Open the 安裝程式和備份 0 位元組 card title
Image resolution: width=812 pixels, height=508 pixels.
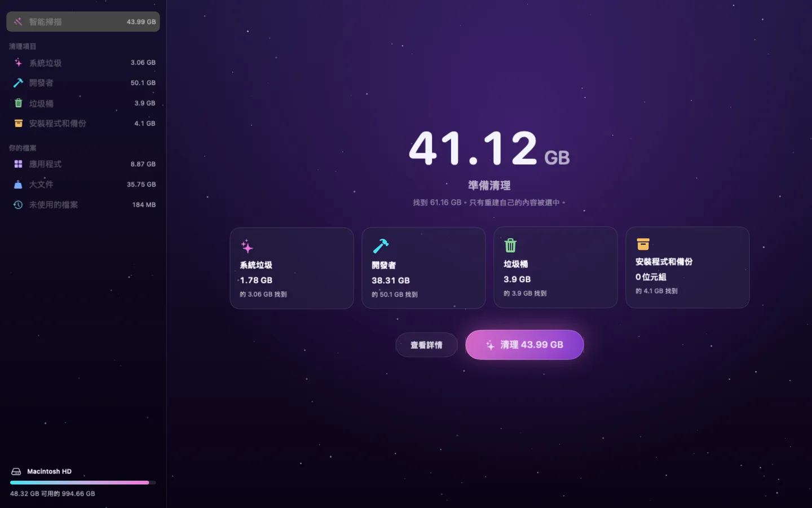(x=664, y=262)
